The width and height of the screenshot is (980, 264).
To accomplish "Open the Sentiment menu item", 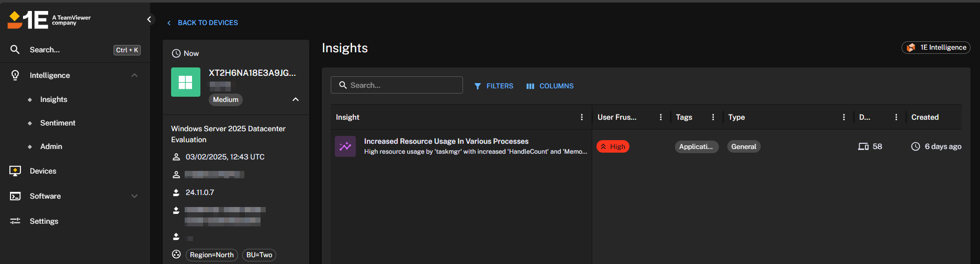I will click(x=58, y=123).
